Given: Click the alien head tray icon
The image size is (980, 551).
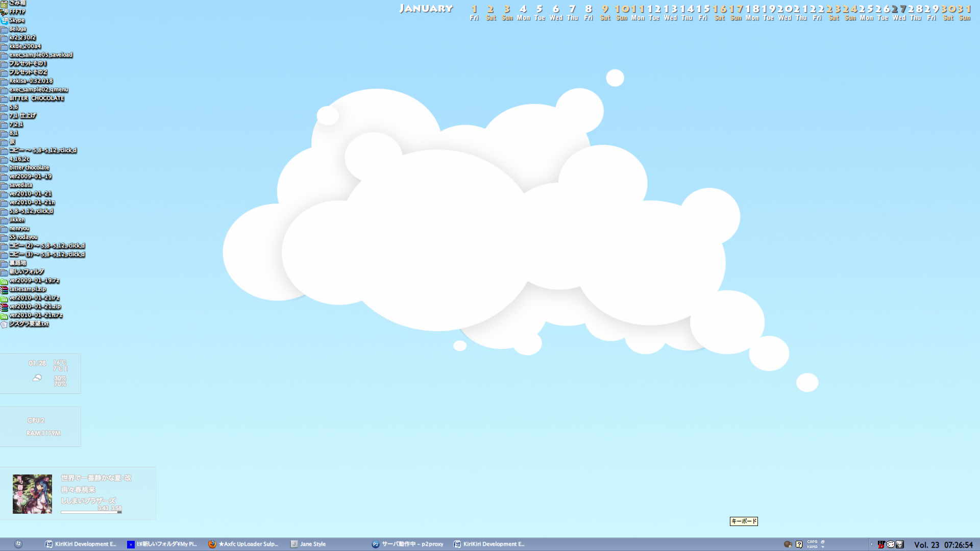Looking at the screenshot, I should click(900, 544).
